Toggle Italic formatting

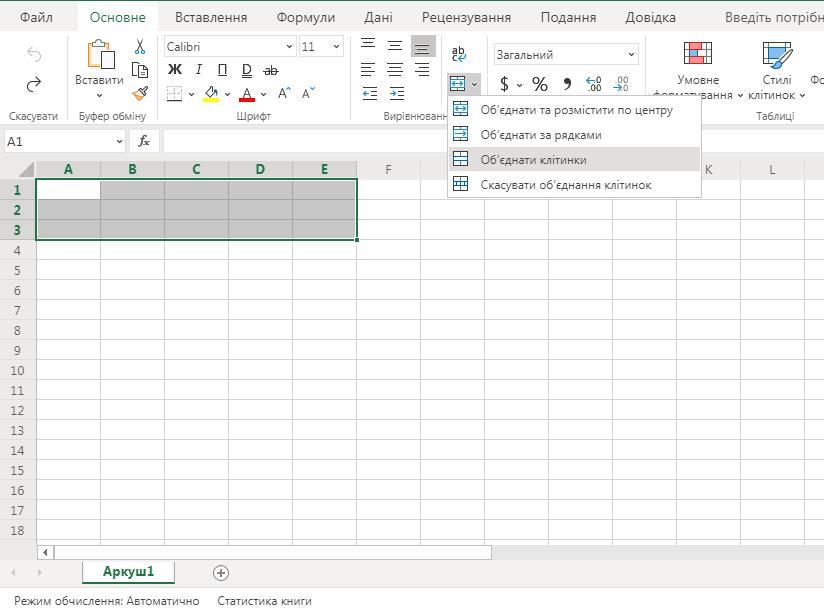[198, 70]
